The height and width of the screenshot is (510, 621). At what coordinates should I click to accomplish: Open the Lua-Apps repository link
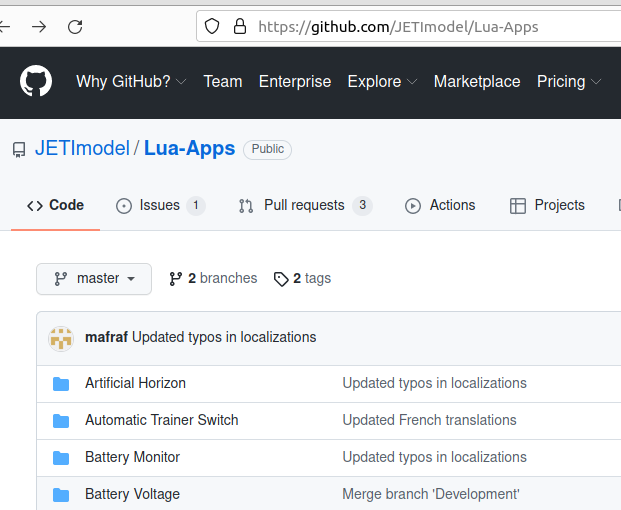189,148
